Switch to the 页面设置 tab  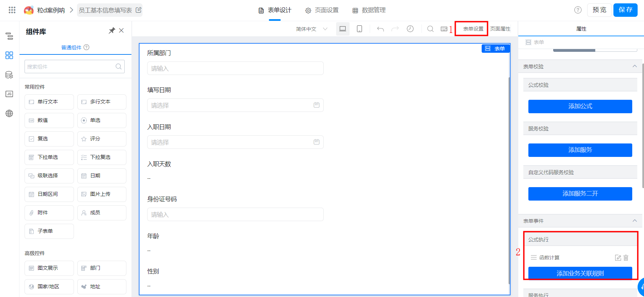click(x=322, y=10)
